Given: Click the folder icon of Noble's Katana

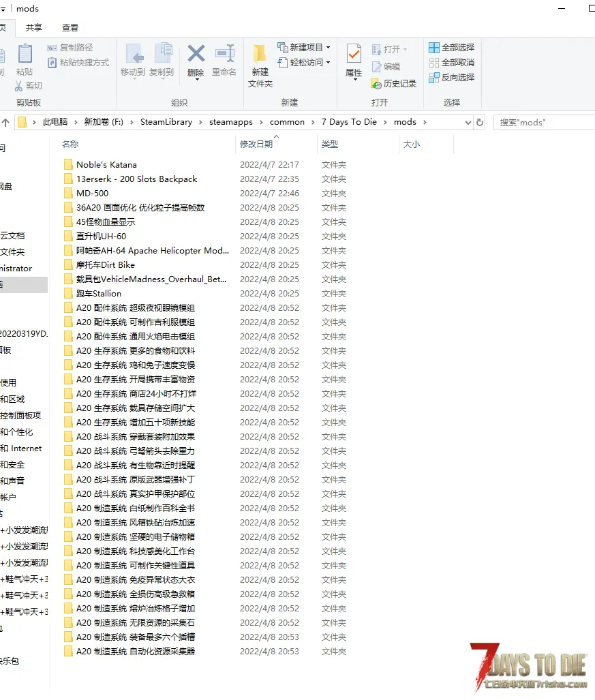Looking at the screenshot, I should 68,165.
